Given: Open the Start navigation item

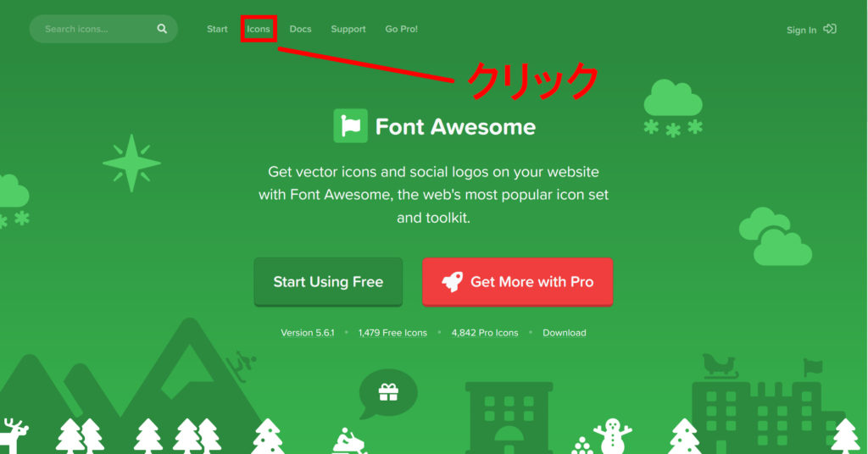Looking at the screenshot, I should [x=217, y=29].
